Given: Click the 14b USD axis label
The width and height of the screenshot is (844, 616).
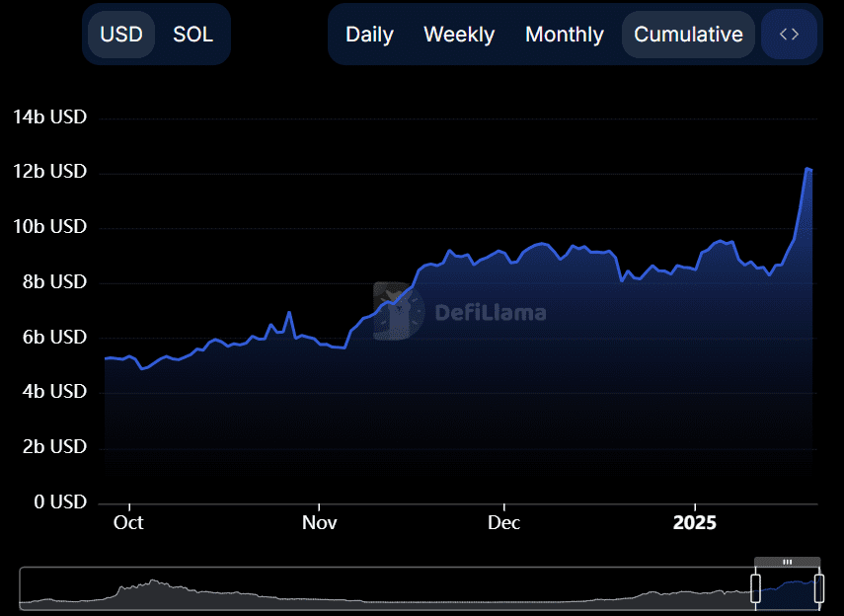Looking at the screenshot, I should click(49, 116).
